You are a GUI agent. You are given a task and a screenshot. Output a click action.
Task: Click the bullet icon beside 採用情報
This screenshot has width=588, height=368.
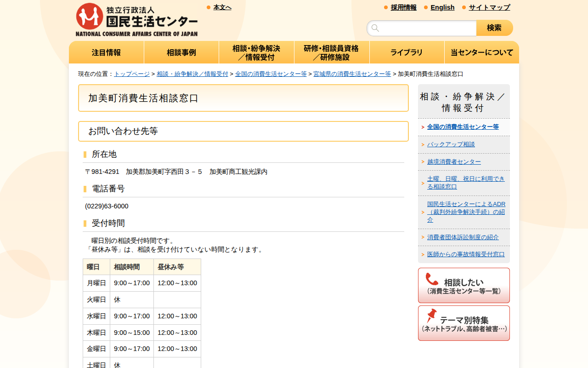coord(385,7)
